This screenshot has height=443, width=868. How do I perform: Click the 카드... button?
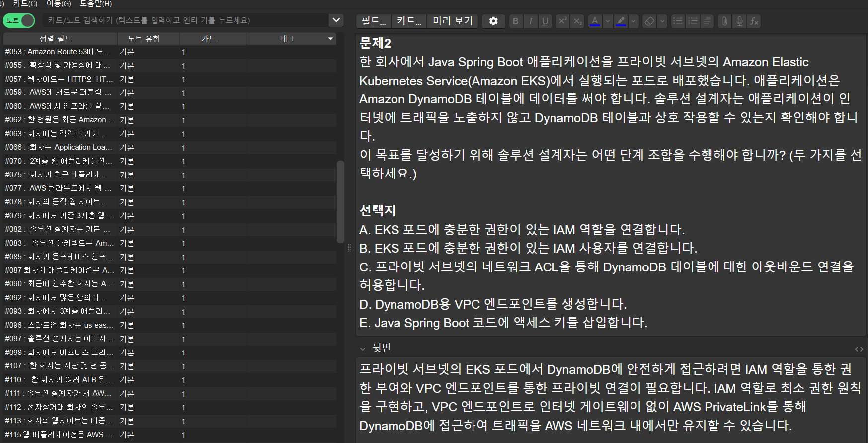pyautogui.click(x=409, y=21)
